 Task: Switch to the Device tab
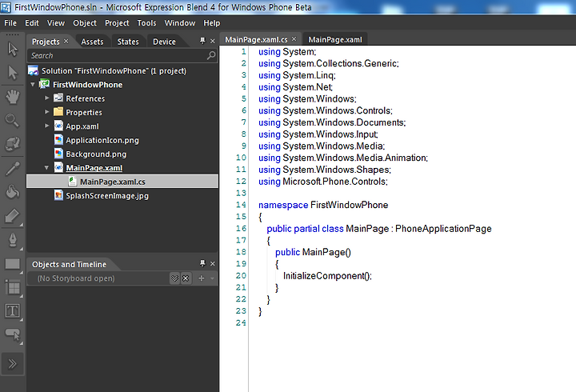tap(164, 42)
